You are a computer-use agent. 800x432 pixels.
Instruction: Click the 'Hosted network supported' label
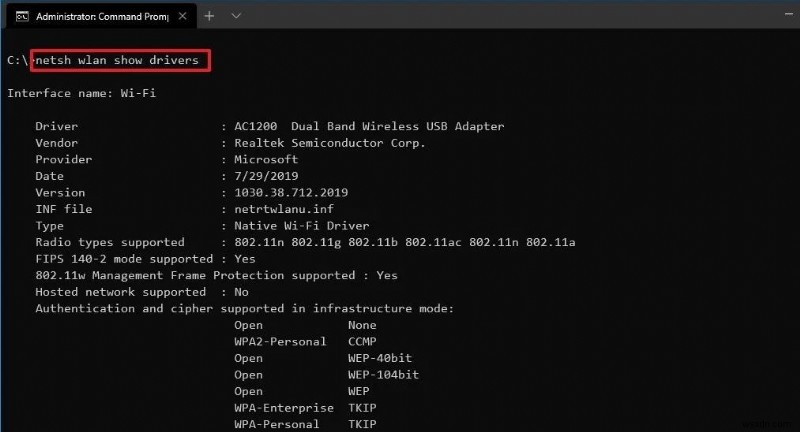[120, 292]
